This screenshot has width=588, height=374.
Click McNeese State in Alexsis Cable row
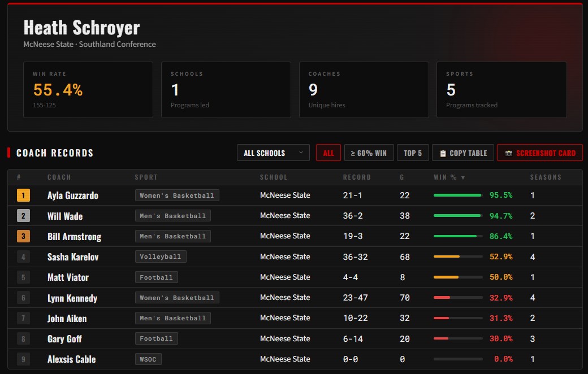(285, 359)
